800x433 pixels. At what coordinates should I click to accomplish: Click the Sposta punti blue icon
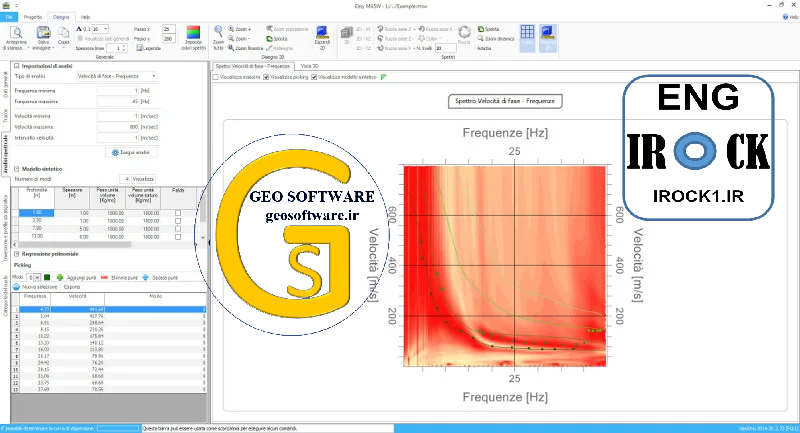click(145, 277)
